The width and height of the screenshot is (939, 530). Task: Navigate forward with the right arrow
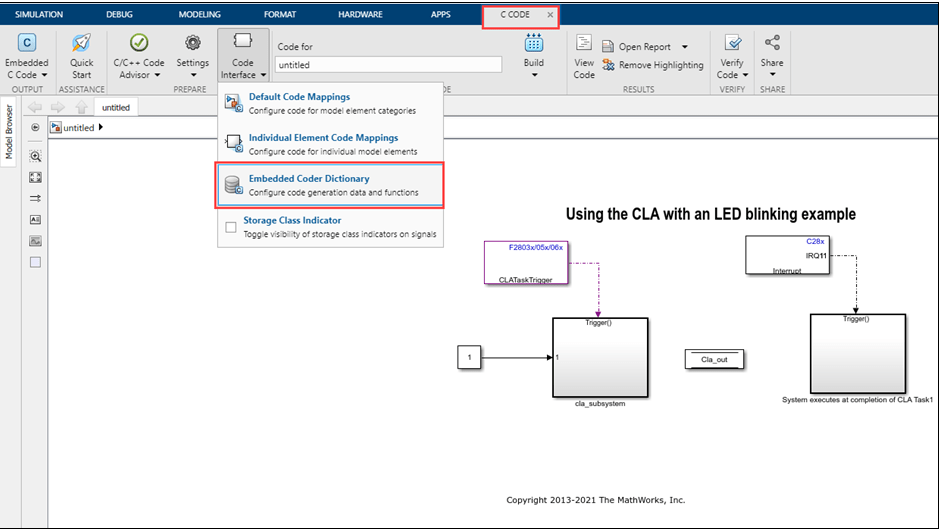57,107
